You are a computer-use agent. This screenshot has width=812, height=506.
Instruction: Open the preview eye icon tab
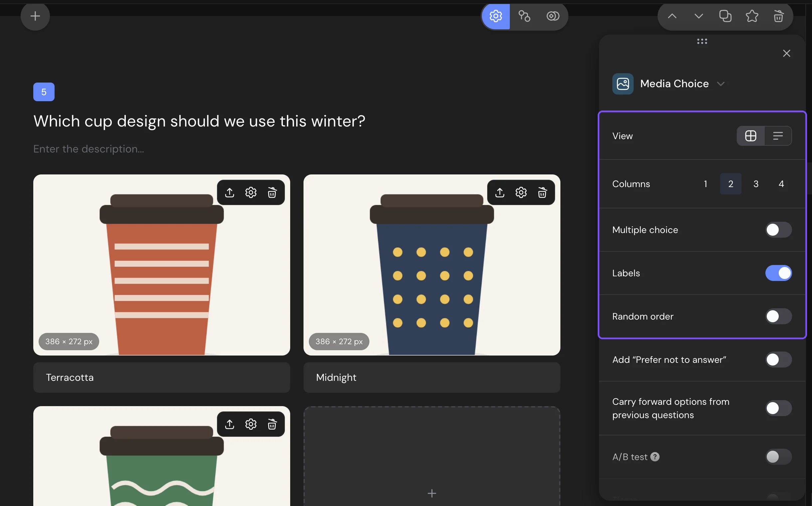point(553,16)
